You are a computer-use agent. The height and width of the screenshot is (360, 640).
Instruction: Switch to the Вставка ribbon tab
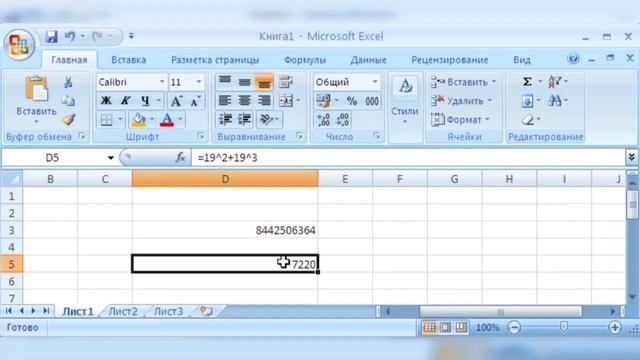click(x=129, y=60)
